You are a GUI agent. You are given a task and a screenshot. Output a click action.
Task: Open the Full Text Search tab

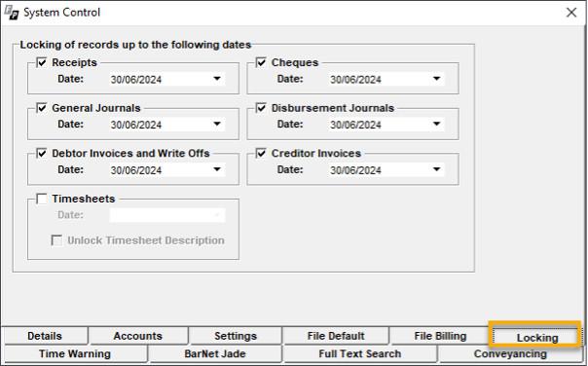[x=360, y=353]
